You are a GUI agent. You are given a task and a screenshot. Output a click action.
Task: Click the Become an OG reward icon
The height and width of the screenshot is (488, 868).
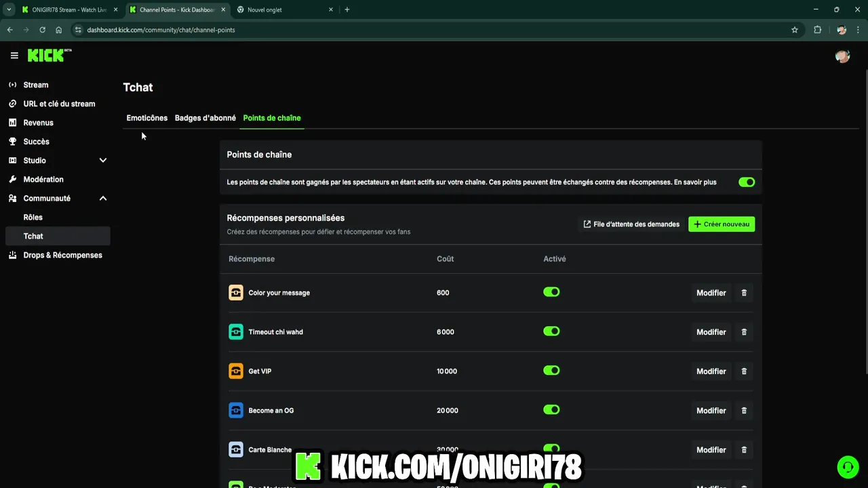coord(236,411)
